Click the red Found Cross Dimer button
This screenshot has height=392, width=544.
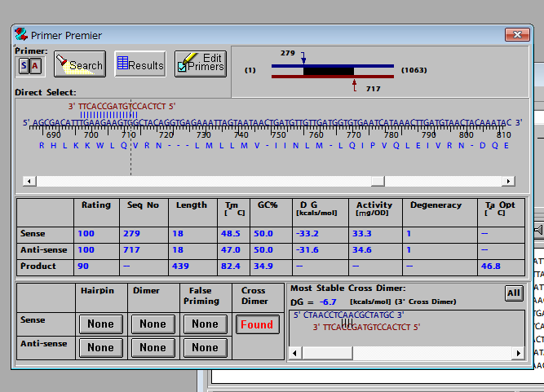pos(256,324)
